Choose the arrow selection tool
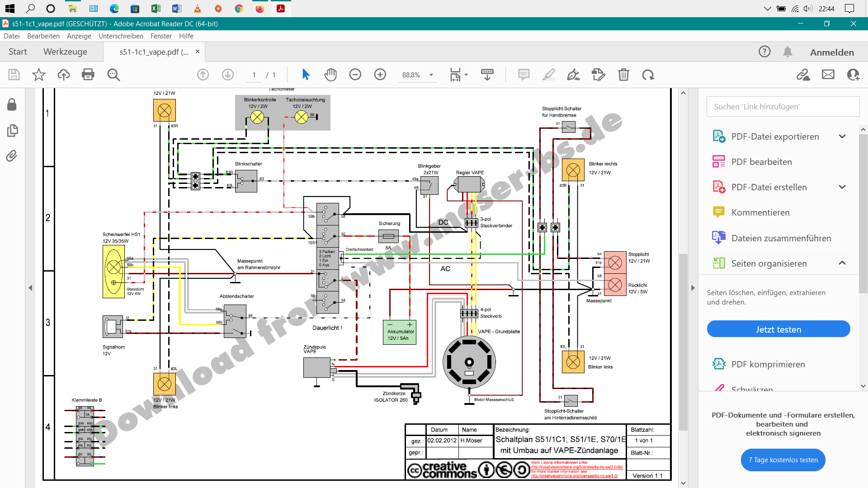This screenshot has height=488, width=868. tap(306, 75)
